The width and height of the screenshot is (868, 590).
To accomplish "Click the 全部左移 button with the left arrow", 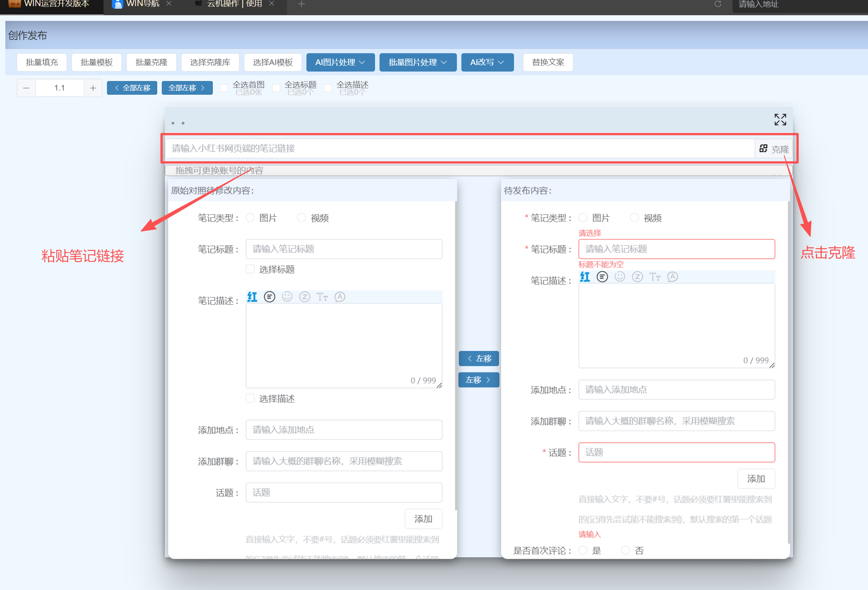I will (x=132, y=88).
